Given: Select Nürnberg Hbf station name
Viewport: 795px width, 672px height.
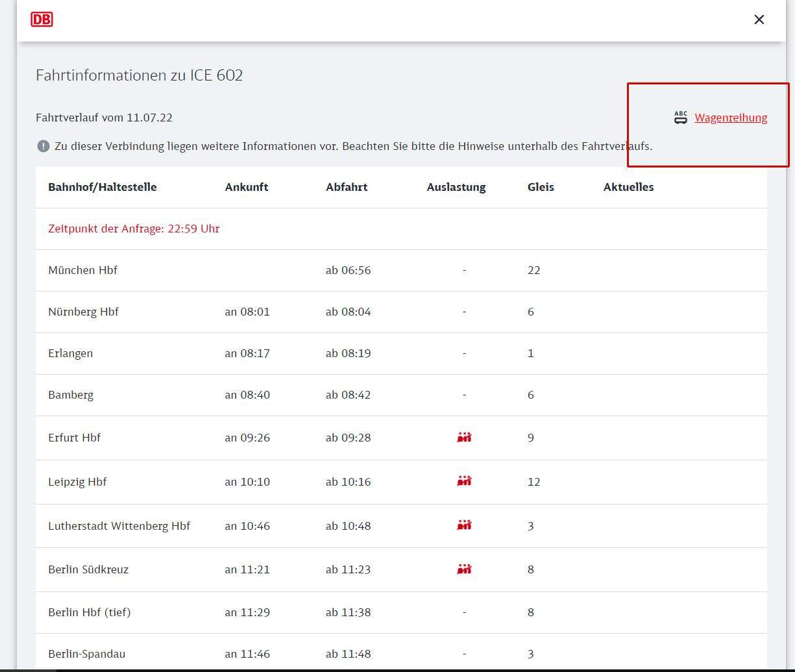Looking at the screenshot, I should [83, 312].
